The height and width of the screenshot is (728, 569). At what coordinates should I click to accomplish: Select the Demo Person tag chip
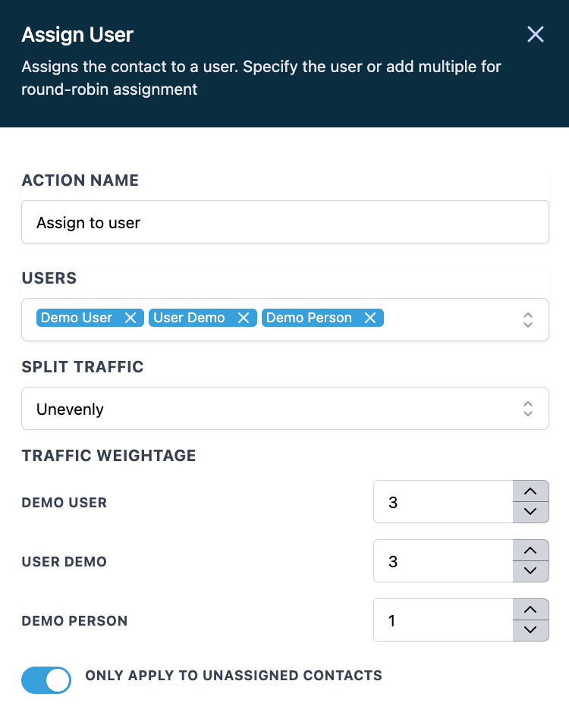(309, 318)
